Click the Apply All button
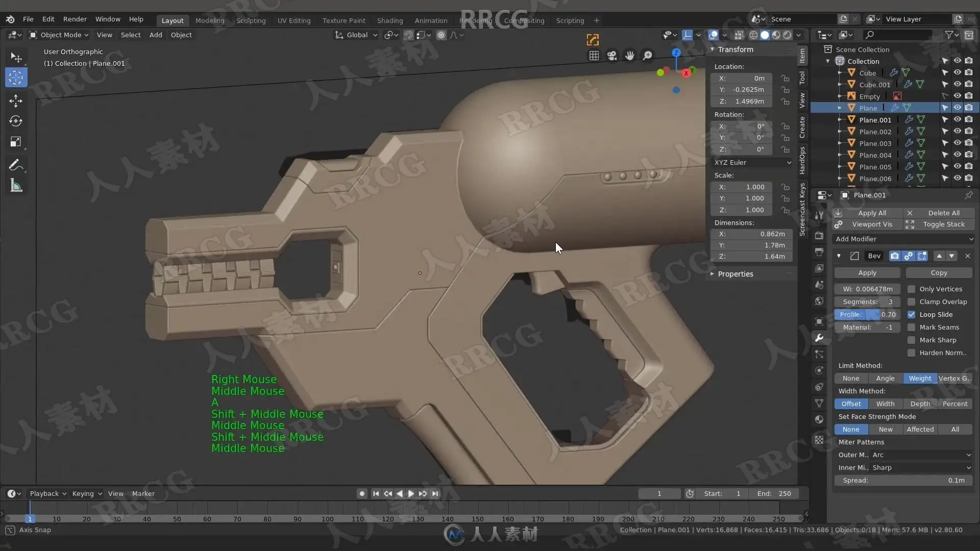Viewport: 980px width, 551px height. coord(871,213)
